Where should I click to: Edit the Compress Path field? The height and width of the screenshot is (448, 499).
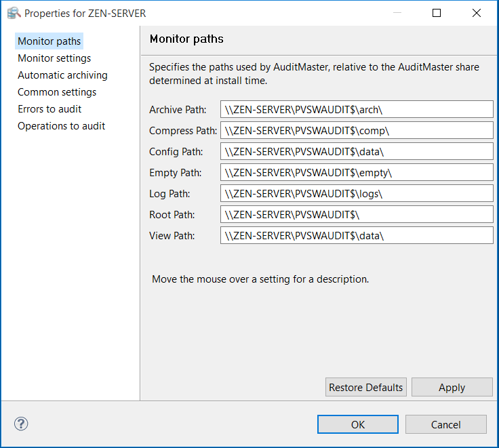click(x=357, y=131)
